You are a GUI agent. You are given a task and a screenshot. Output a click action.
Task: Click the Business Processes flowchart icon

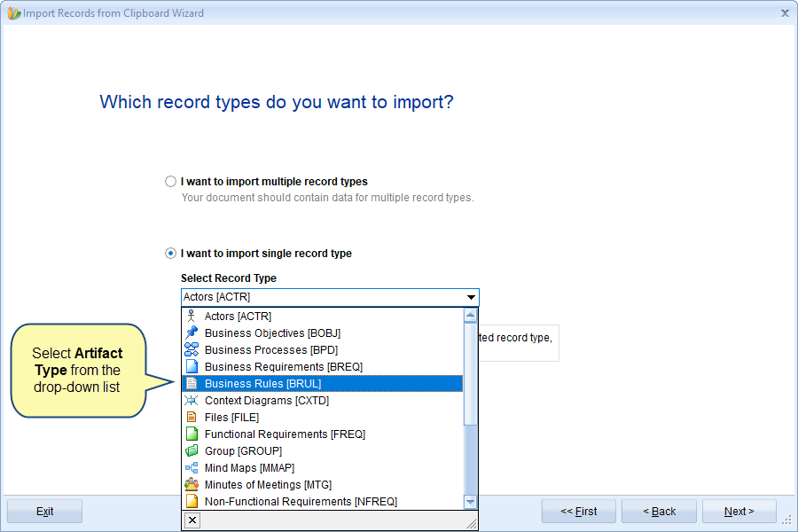coord(192,349)
